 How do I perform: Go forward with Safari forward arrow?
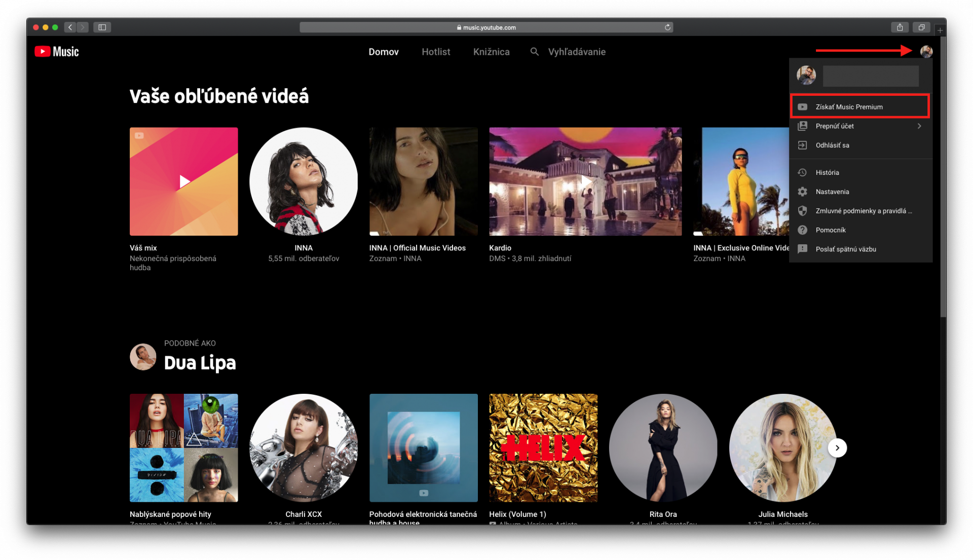click(83, 27)
